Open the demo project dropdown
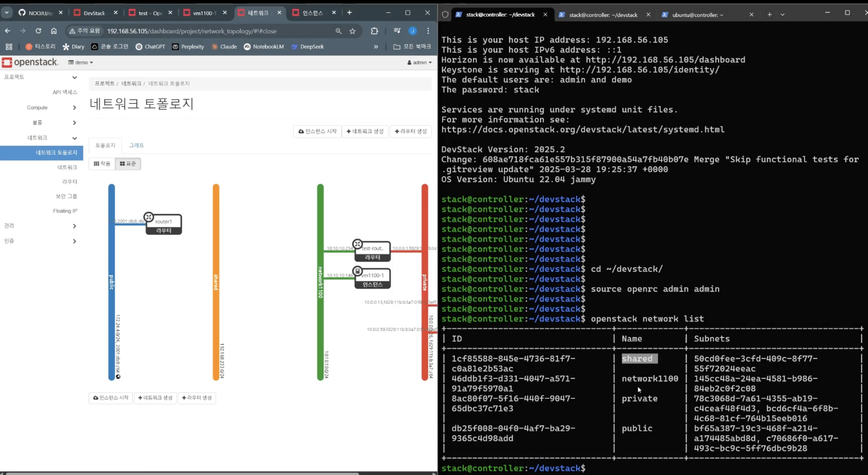This screenshot has height=475, width=868. 81,62
